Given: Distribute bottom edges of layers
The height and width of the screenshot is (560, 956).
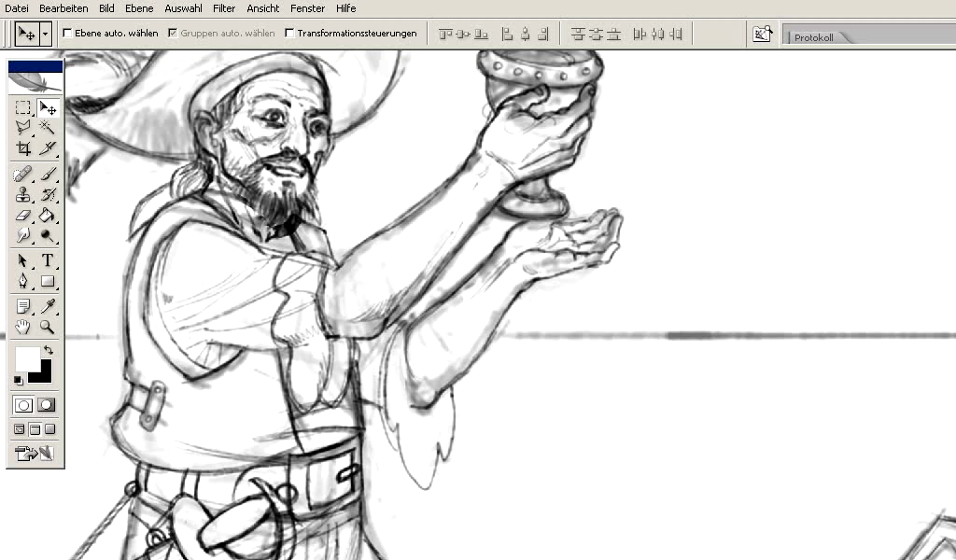Looking at the screenshot, I should coord(613,35).
